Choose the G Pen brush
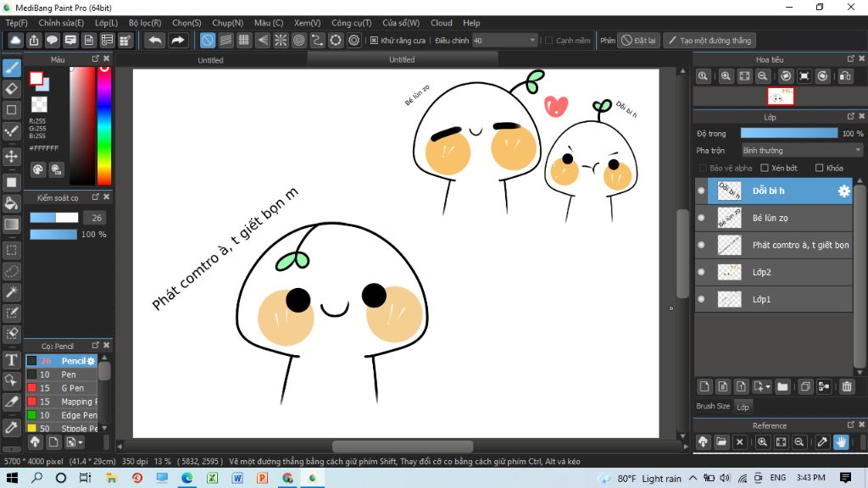This screenshot has height=488, width=868. [62, 388]
